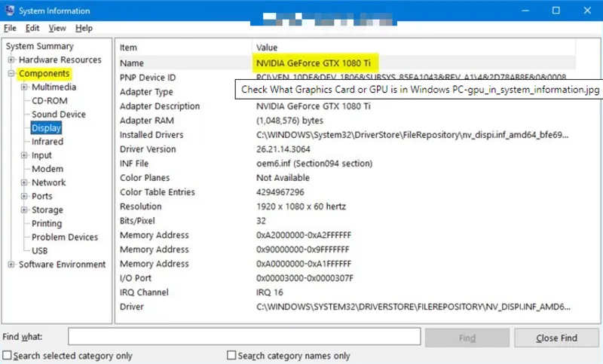603x364 pixels.
Task: Click the Find what input field
Action: coord(244,337)
